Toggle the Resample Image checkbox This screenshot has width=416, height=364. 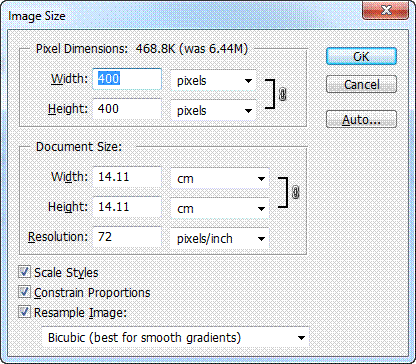click(24, 312)
